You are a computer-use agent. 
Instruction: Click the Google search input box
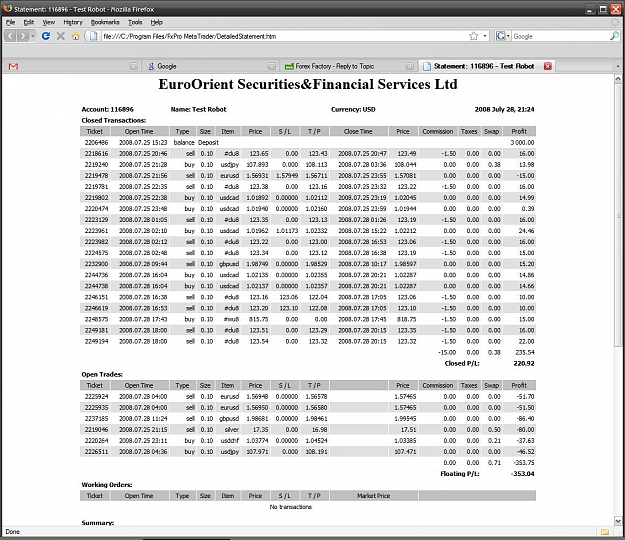point(560,36)
